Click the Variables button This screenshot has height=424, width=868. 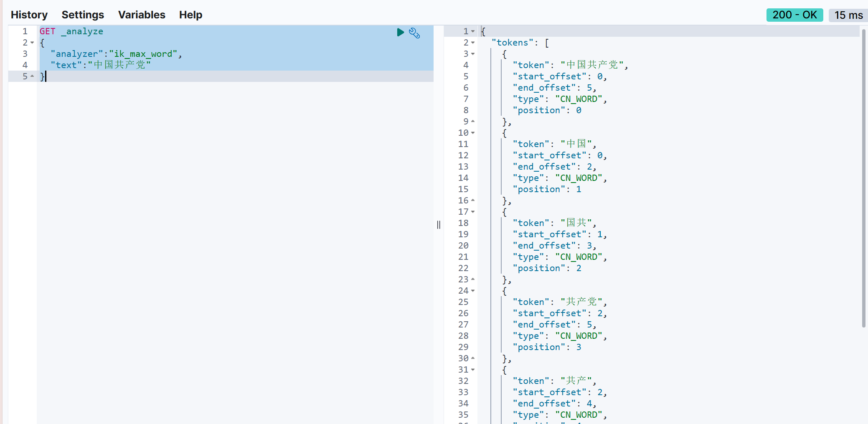tap(142, 15)
